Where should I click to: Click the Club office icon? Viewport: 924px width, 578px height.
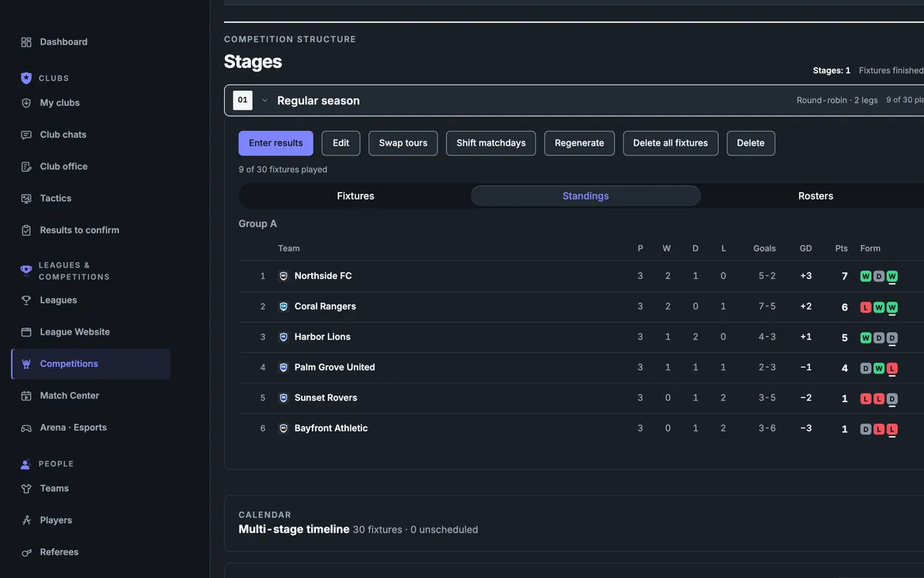[x=26, y=166]
